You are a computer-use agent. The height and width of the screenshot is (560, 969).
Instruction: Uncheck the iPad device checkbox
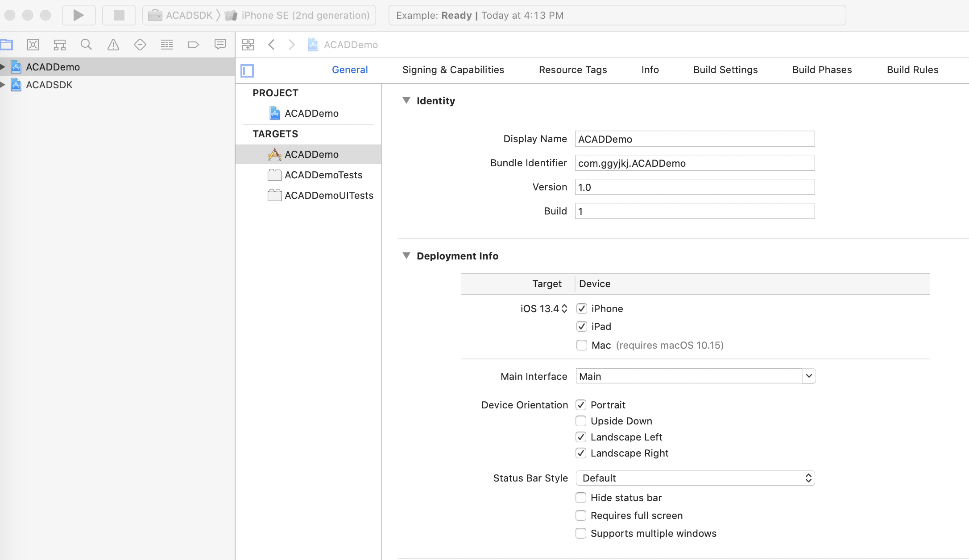[581, 326]
